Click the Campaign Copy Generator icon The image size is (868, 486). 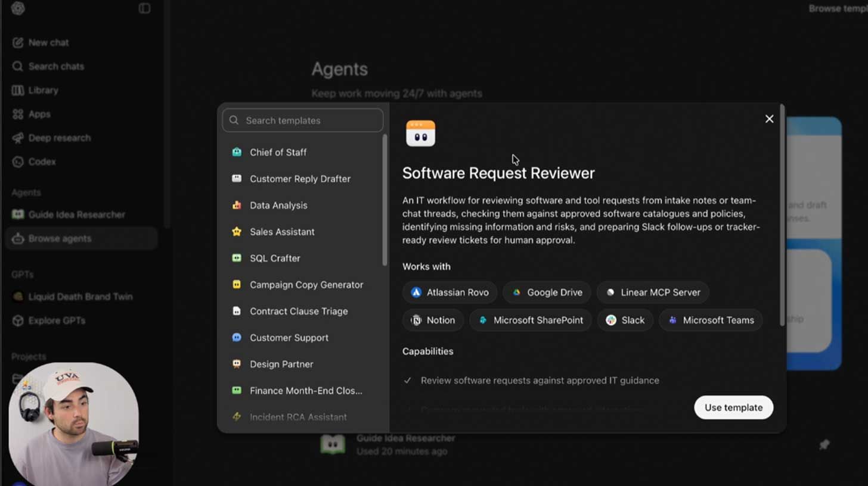click(x=237, y=285)
